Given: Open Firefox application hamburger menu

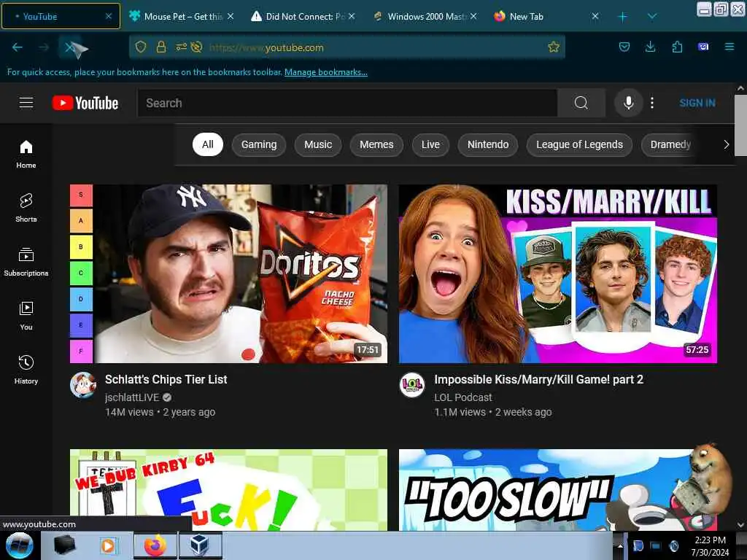Looking at the screenshot, I should (729, 47).
